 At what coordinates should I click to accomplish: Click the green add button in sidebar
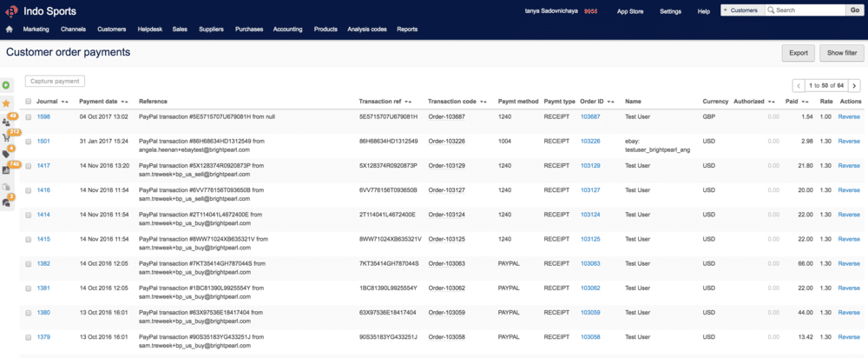pos(7,85)
